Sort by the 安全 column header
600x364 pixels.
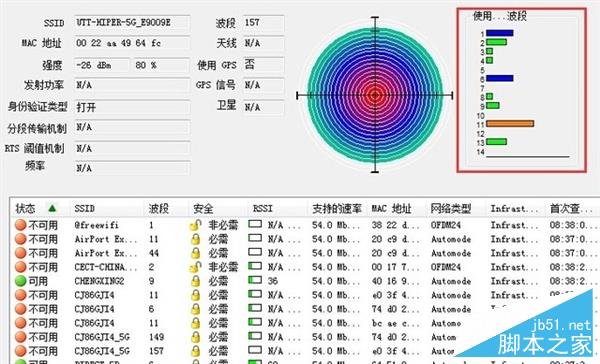point(203,209)
